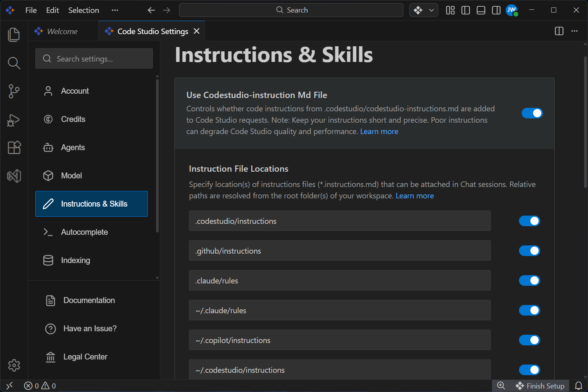The width and height of the screenshot is (588, 392).
Task: Split the editor to the right
Action: coord(559,31)
